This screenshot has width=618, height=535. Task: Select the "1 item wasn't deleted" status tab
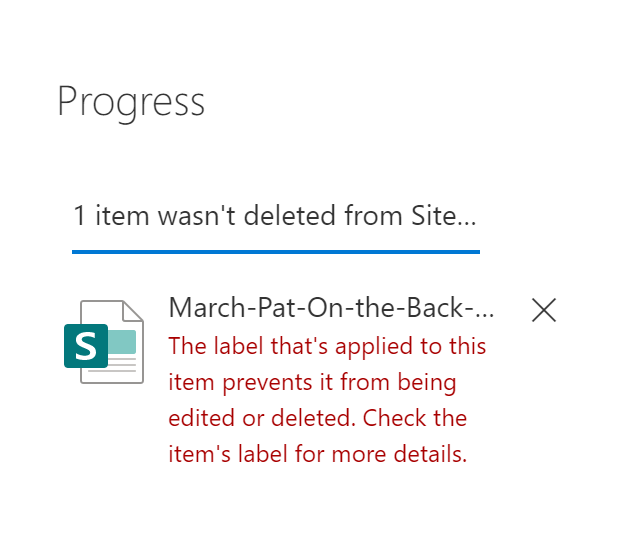coord(275,215)
